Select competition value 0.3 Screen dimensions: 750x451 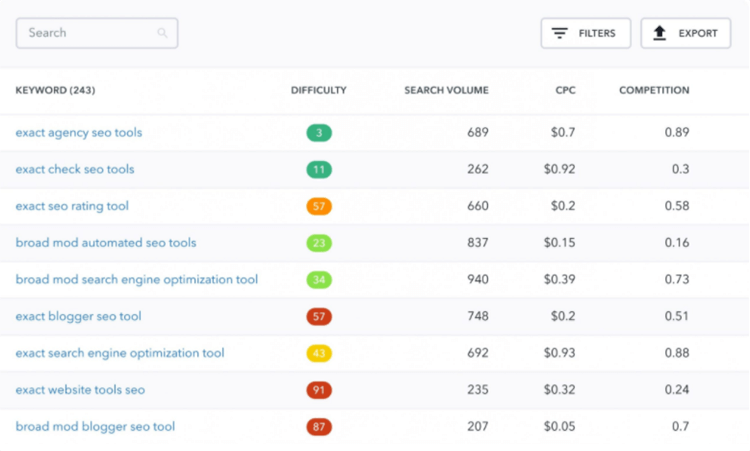(x=681, y=169)
